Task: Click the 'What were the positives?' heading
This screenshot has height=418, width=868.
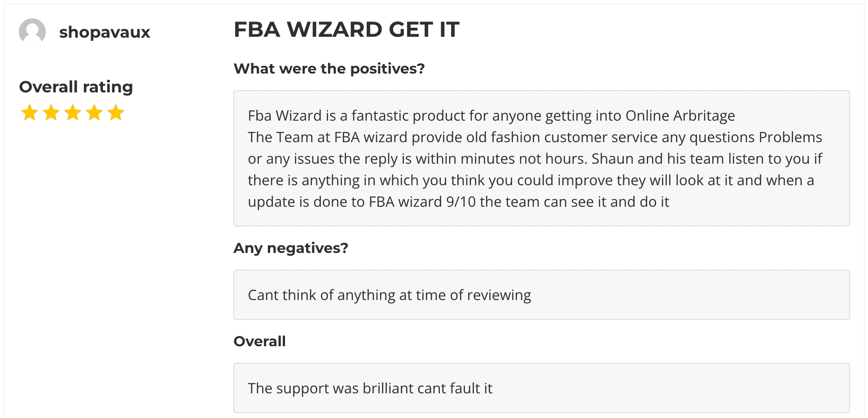Action: pos(329,69)
